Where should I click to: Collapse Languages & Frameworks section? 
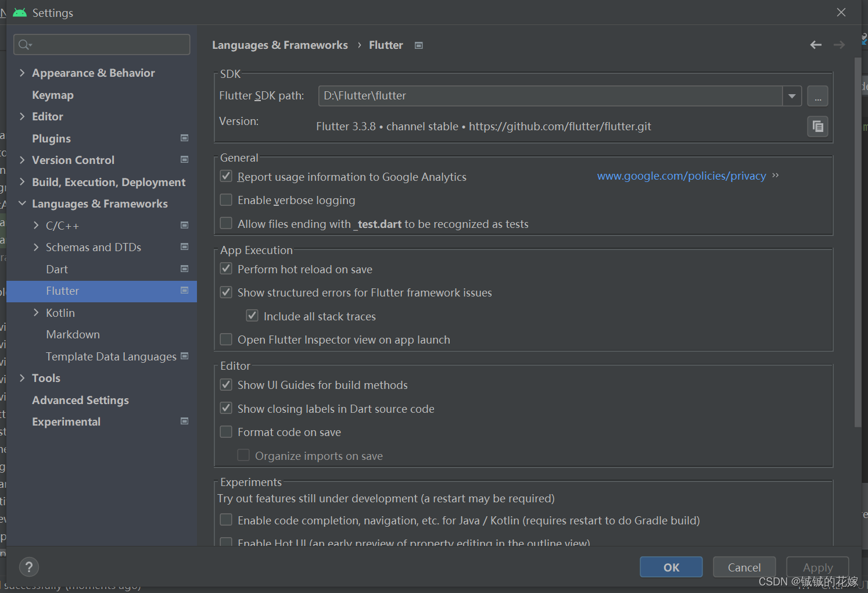(22, 203)
